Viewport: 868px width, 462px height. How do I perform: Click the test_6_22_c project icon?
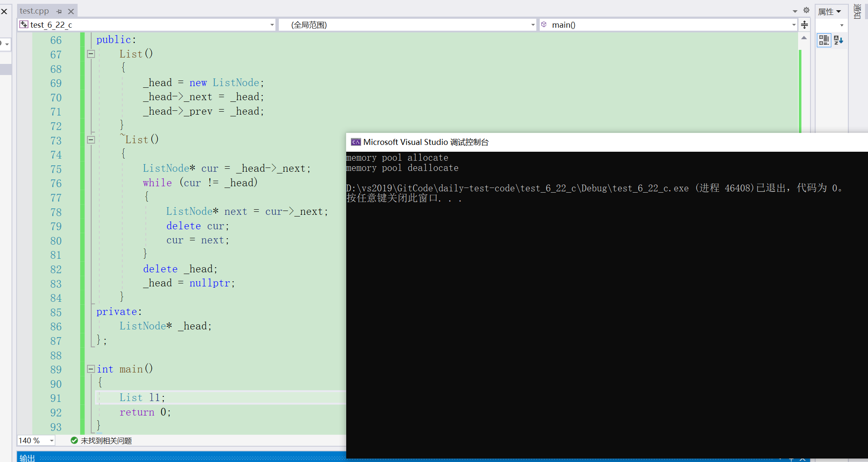pos(24,25)
